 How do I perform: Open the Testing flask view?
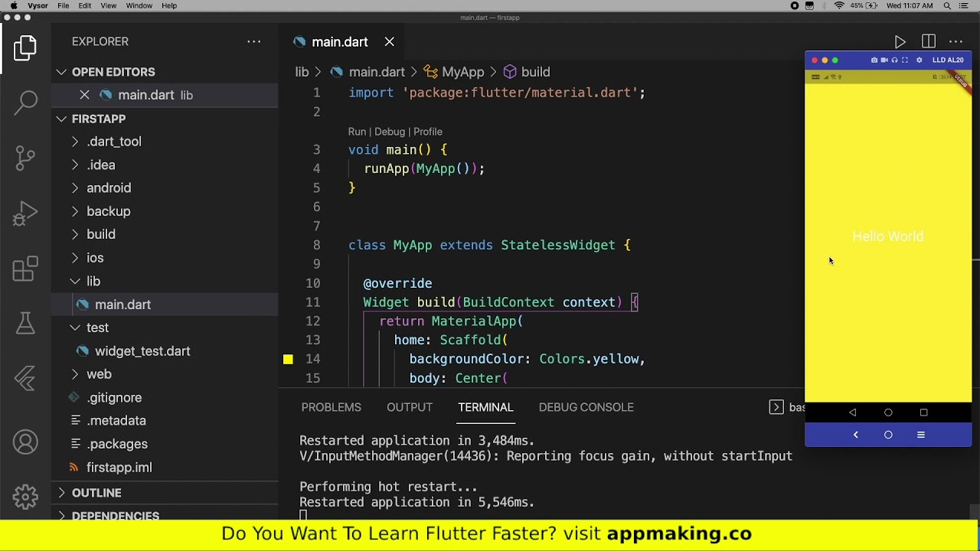(25, 324)
